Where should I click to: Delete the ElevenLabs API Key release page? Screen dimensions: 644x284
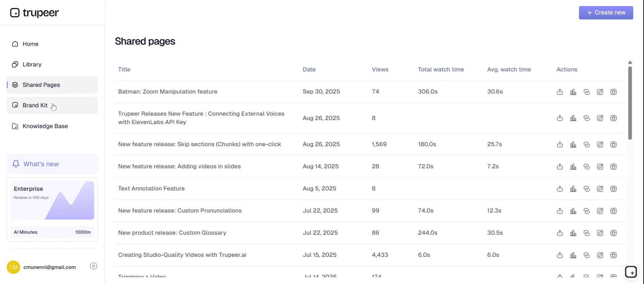click(x=613, y=118)
